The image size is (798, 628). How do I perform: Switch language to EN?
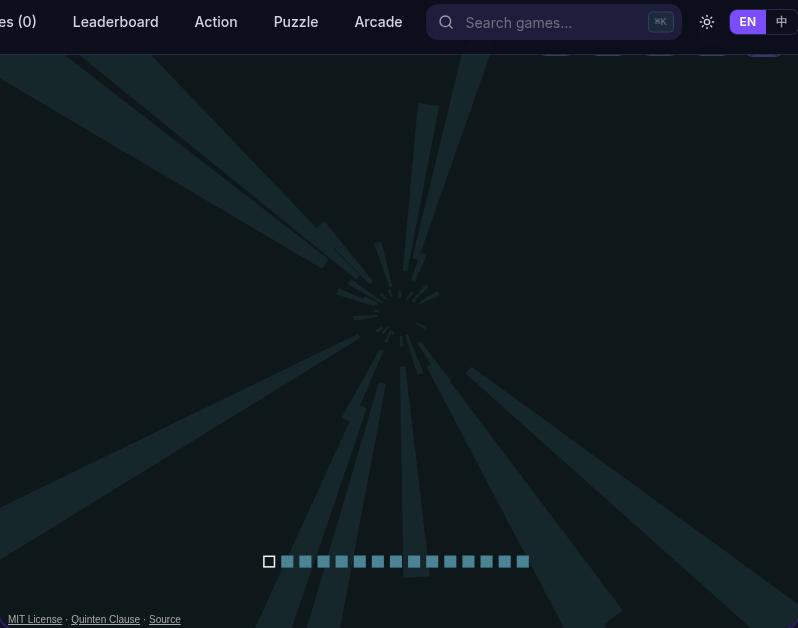748,22
